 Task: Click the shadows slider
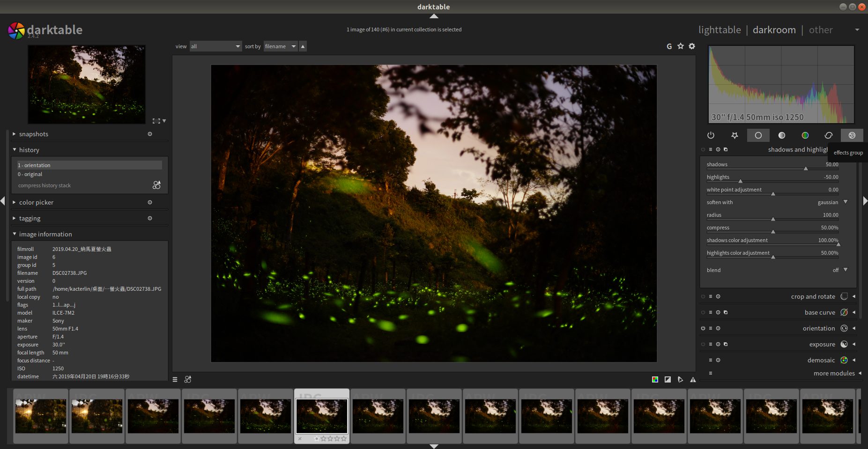point(772,168)
